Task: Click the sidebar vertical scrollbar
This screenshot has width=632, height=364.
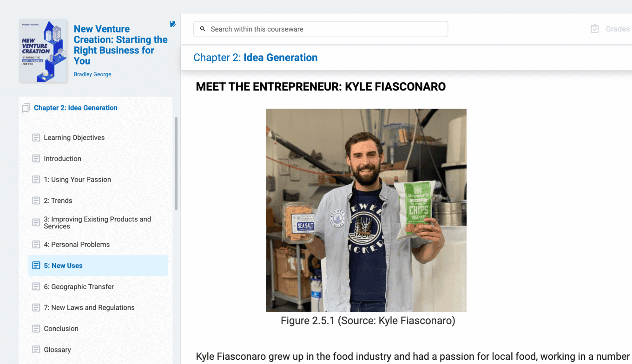Action: point(176,163)
